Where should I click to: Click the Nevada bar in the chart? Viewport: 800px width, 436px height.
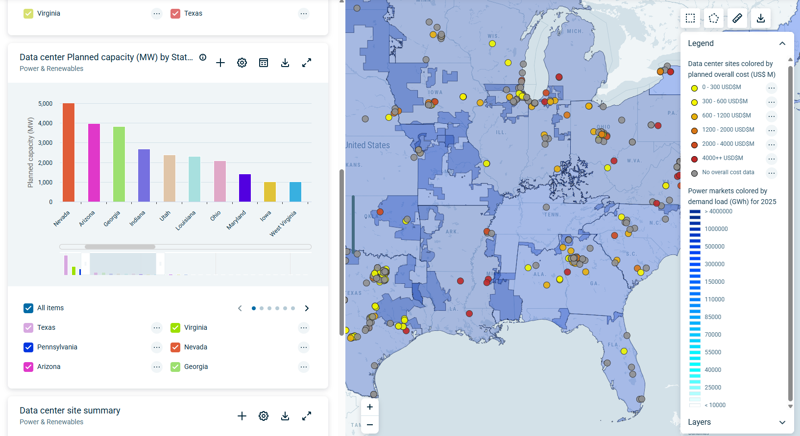click(x=68, y=153)
